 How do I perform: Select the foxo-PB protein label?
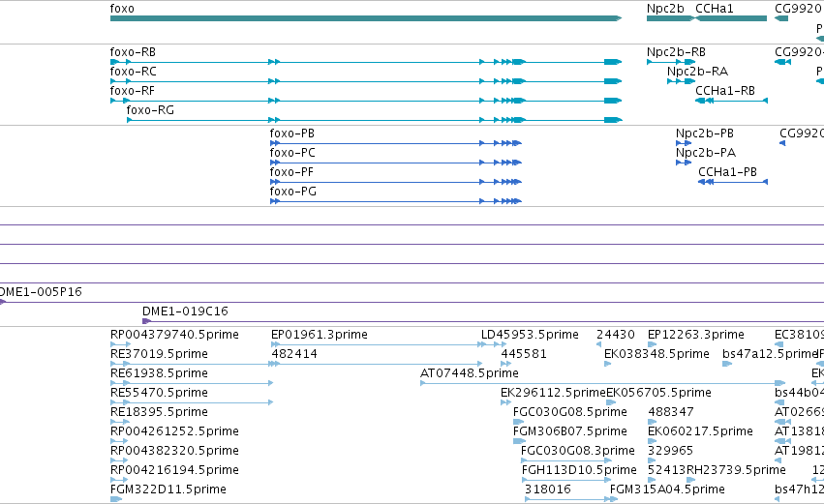(x=292, y=133)
